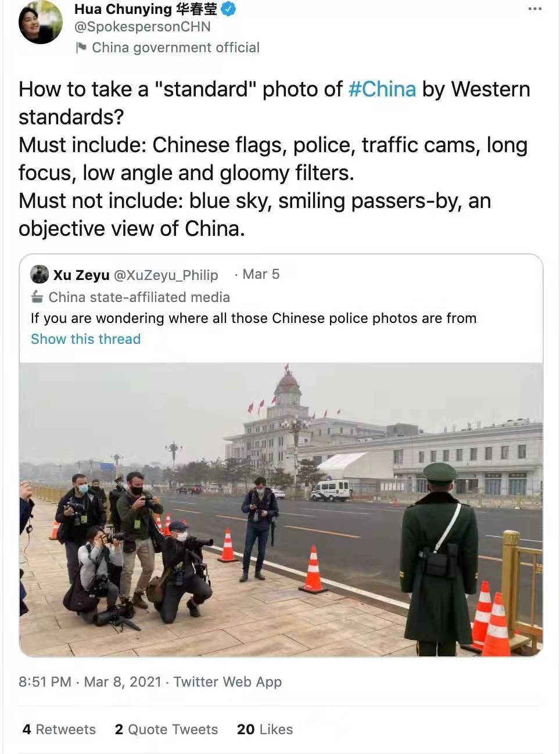View the 2 Quote Tweets list
The image size is (560, 754).
[166, 730]
